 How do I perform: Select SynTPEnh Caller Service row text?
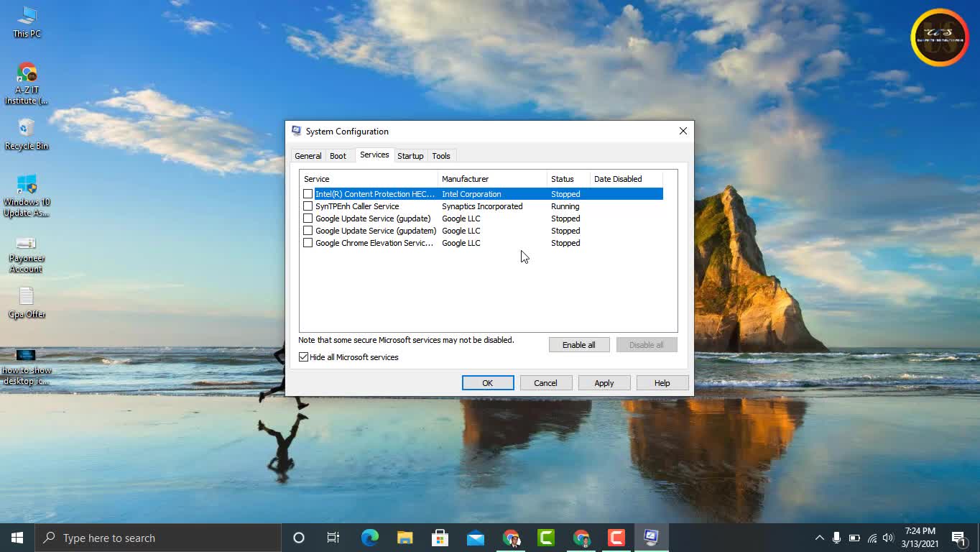(357, 206)
